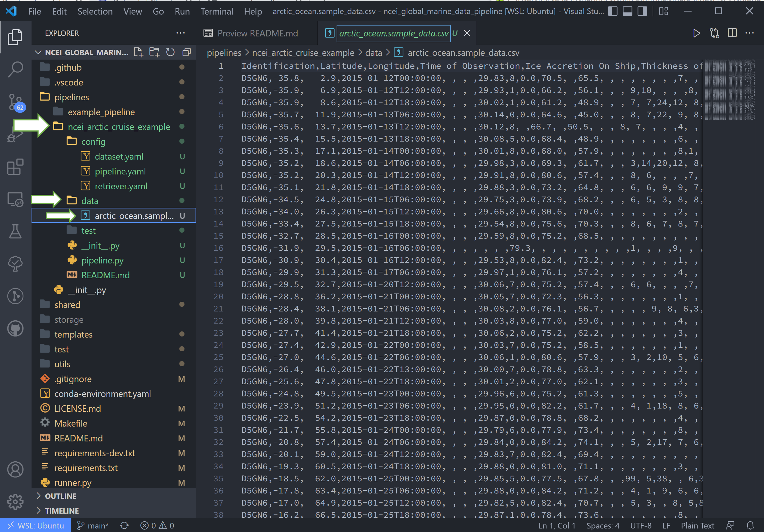
Task: Toggle the secondary side bar layout button
Action: (x=642, y=11)
